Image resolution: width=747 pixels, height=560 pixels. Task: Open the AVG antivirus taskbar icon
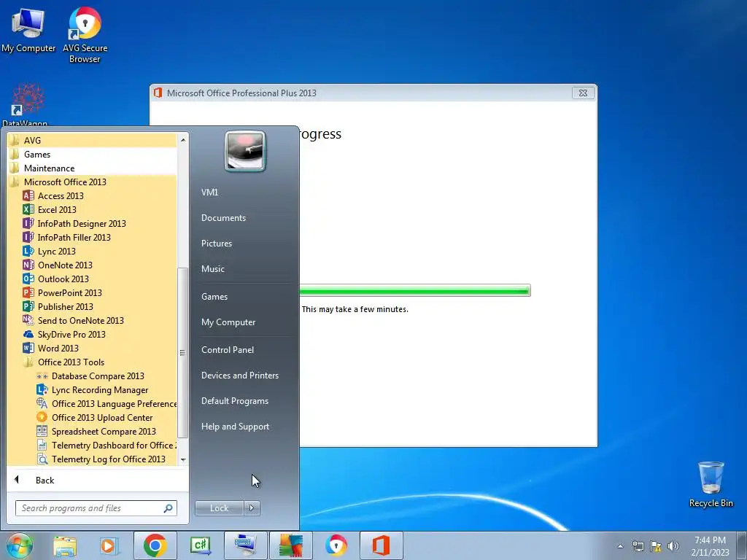click(x=290, y=545)
